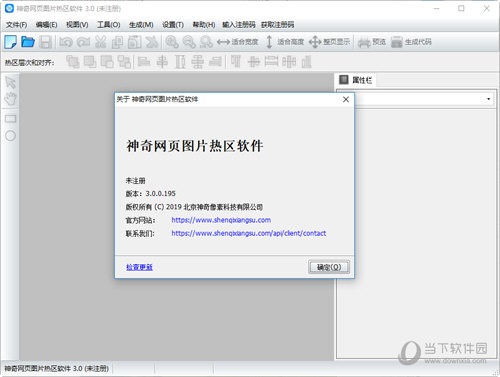Click the 确定(O) button

coord(329,267)
